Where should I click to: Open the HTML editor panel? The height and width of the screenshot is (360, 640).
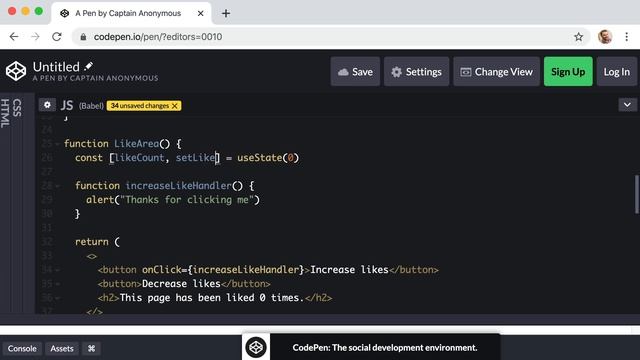[x=5, y=113]
